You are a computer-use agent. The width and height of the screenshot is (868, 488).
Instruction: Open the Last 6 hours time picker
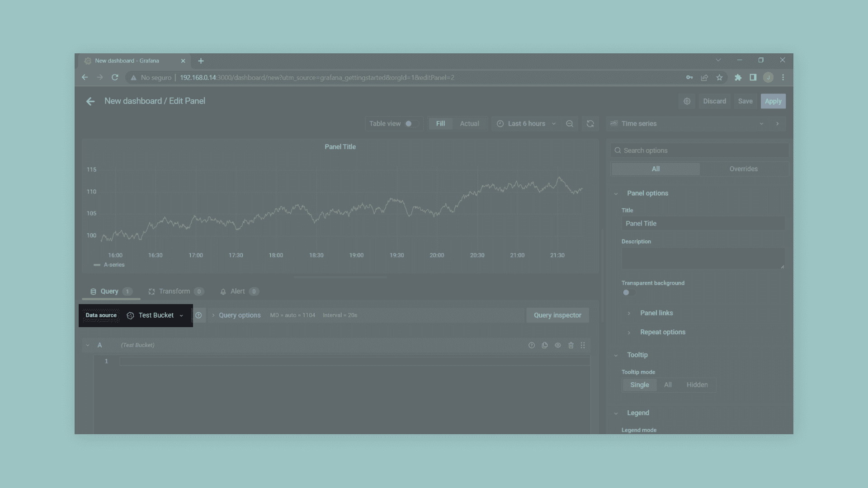526,124
